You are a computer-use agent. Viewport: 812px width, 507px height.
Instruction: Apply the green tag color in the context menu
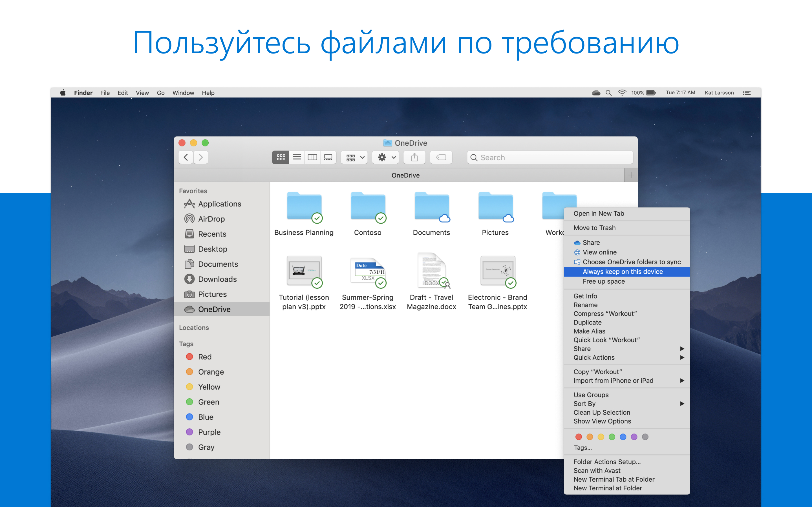pyautogui.click(x=612, y=437)
